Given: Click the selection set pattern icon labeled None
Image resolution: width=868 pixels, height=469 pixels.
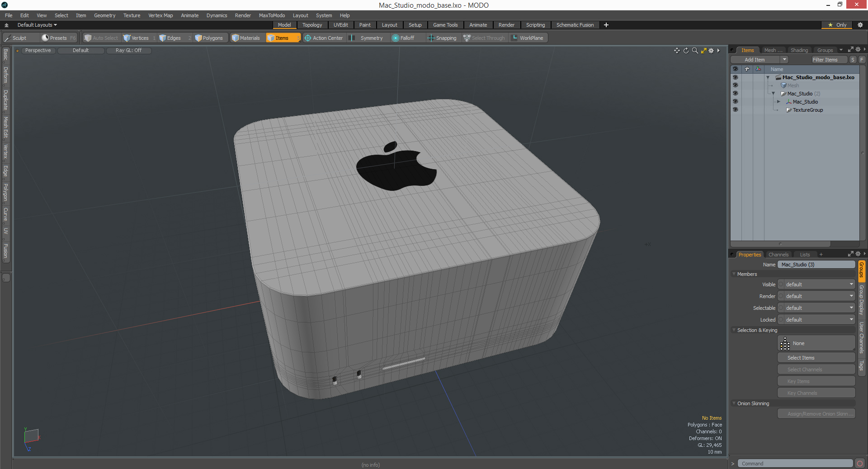Looking at the screenshot, I should click(785, 343).
